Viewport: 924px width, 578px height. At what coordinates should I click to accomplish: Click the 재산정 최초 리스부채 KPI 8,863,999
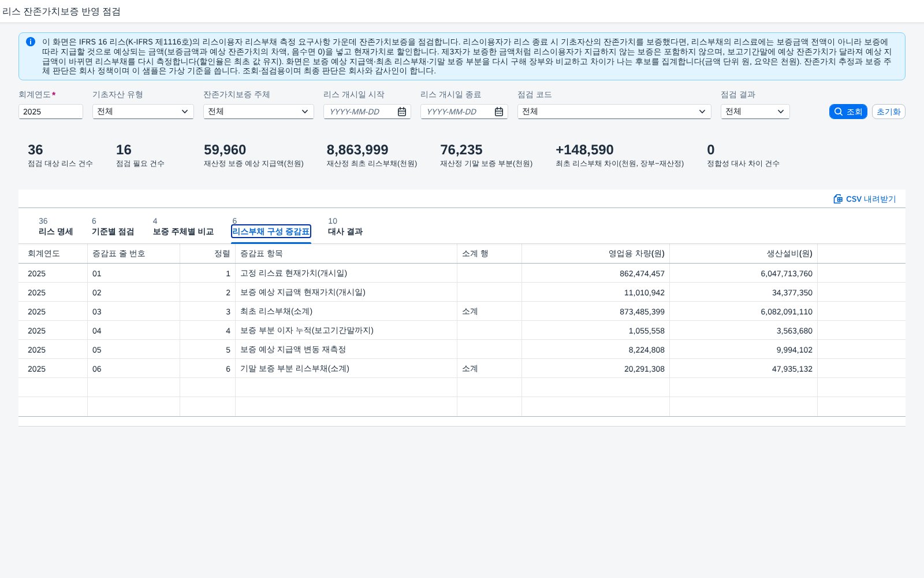coord(372,155)
